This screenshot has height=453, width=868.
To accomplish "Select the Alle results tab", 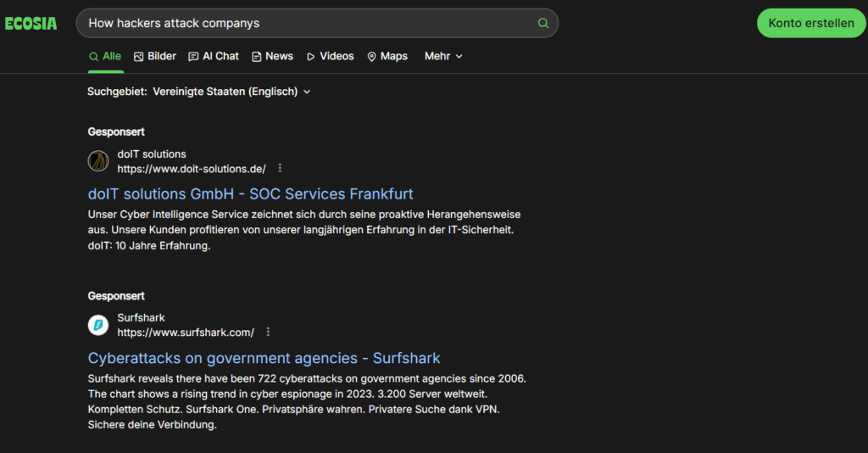I will 105,56.
